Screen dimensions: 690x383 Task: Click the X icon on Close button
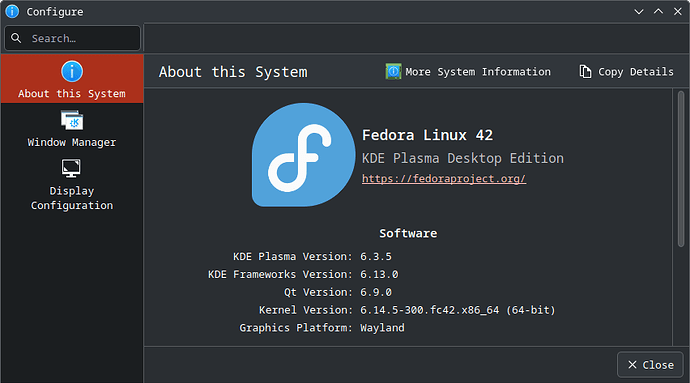(632, 365)
